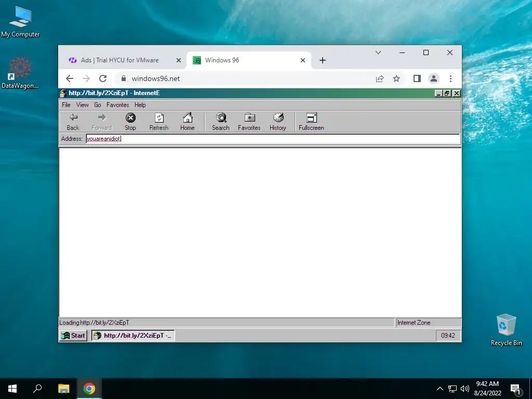This screenshot has height=399, width=532.
Task: Go to Home in InternetE toolbar
Action: pos(187,122)
